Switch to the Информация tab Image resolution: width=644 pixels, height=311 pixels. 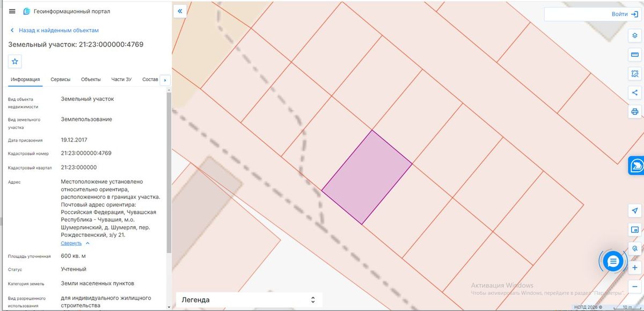pyautogui.click(x=26, y=79)
